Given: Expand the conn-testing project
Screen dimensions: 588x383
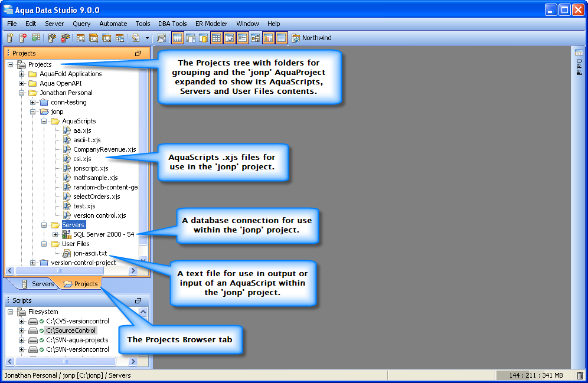Looking at the screenshot, I should pyautogui.click(x=33, y=102).
